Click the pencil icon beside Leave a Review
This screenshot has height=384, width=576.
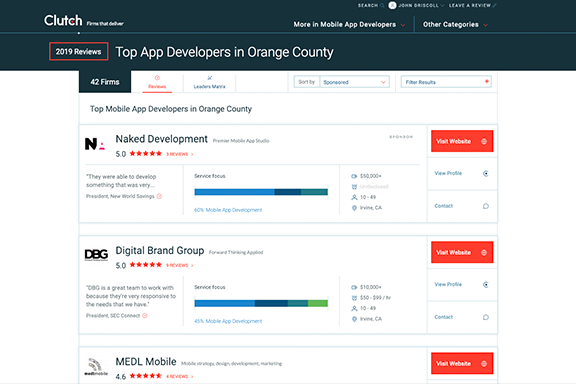pos(494,6)
